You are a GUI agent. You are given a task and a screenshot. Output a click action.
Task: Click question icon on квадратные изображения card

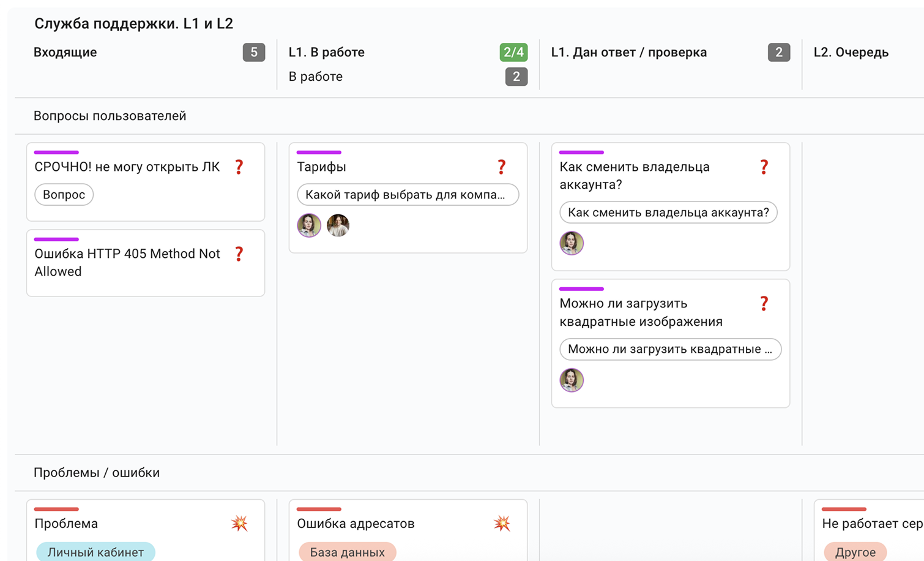click(764, 303)
